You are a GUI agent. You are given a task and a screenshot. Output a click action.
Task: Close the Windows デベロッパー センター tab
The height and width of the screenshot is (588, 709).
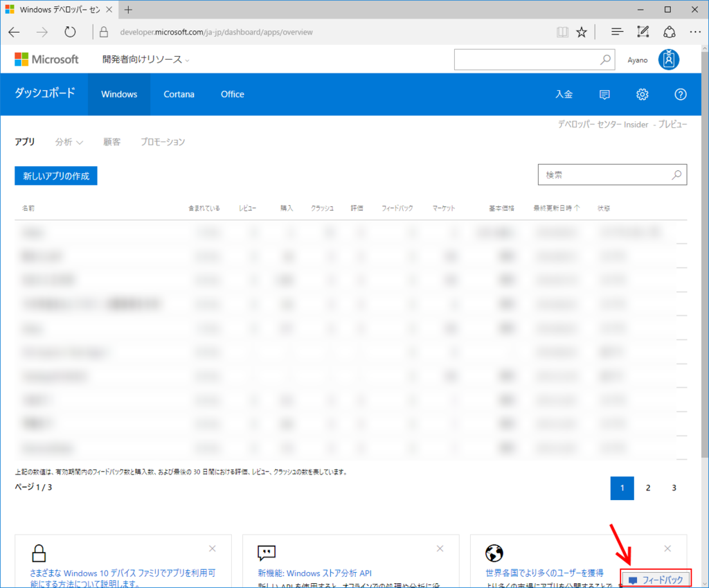pos(109,10)
